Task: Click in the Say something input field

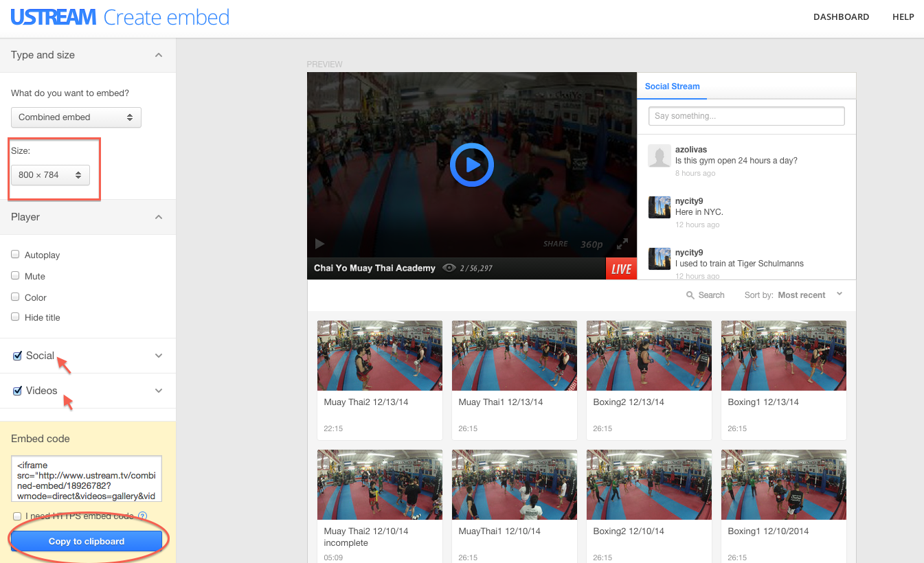Action: [x=747, y=116]
